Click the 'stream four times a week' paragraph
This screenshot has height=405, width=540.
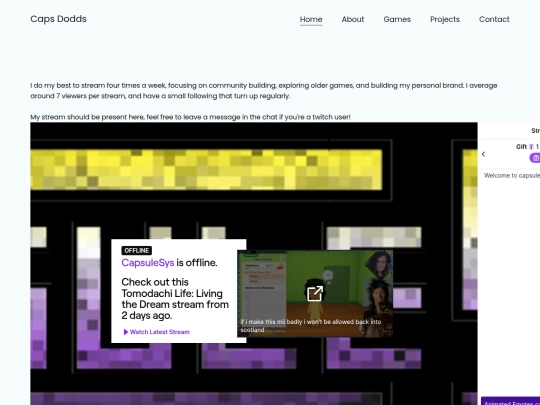tap(263, 91)
